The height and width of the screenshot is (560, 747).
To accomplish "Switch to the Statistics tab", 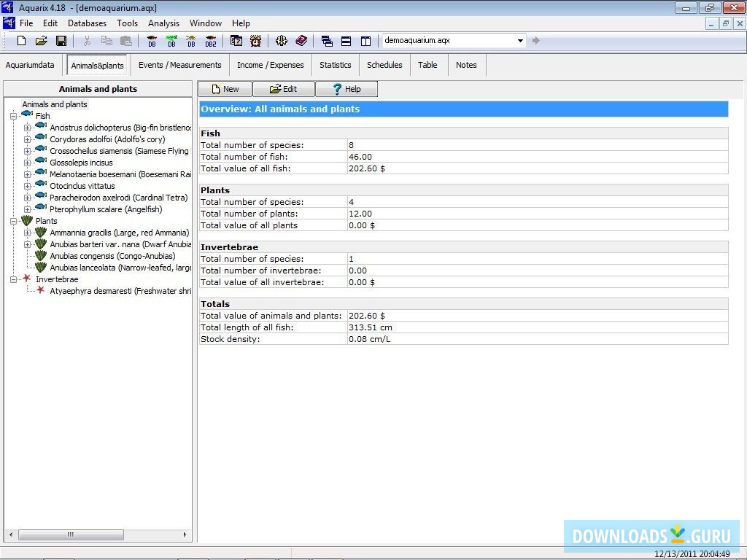I will point(335,65).
